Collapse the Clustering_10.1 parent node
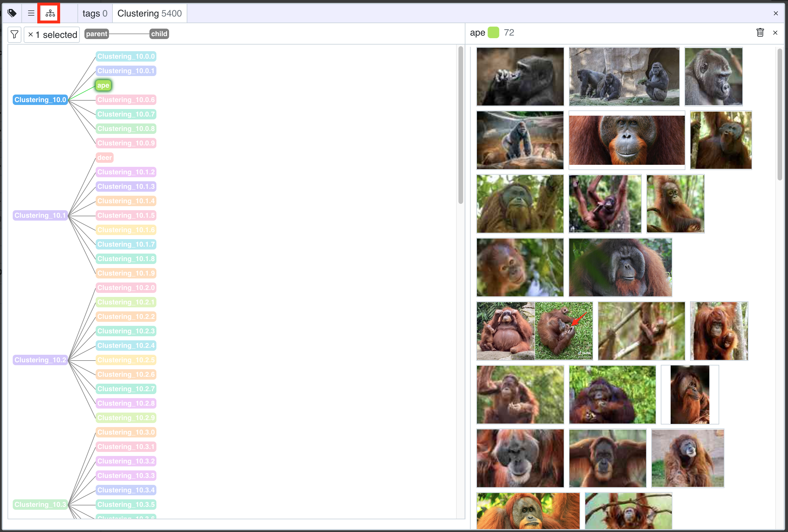This screenshot has width=788, height=532. 40,215
